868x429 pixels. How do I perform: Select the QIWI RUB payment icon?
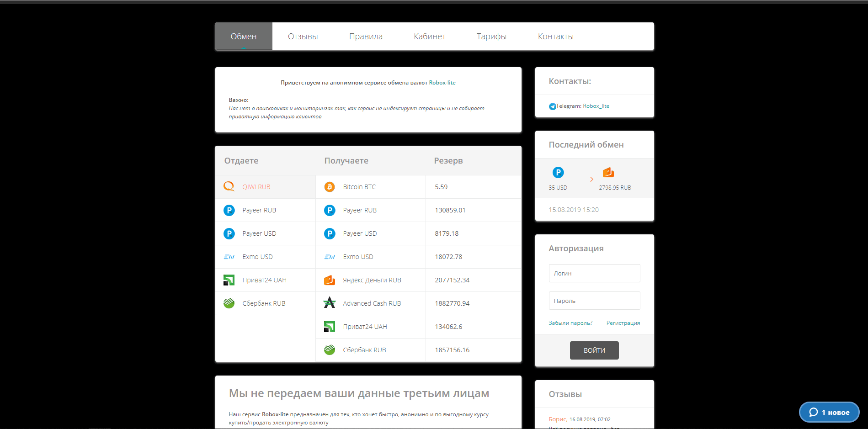(x=229, y=186)
